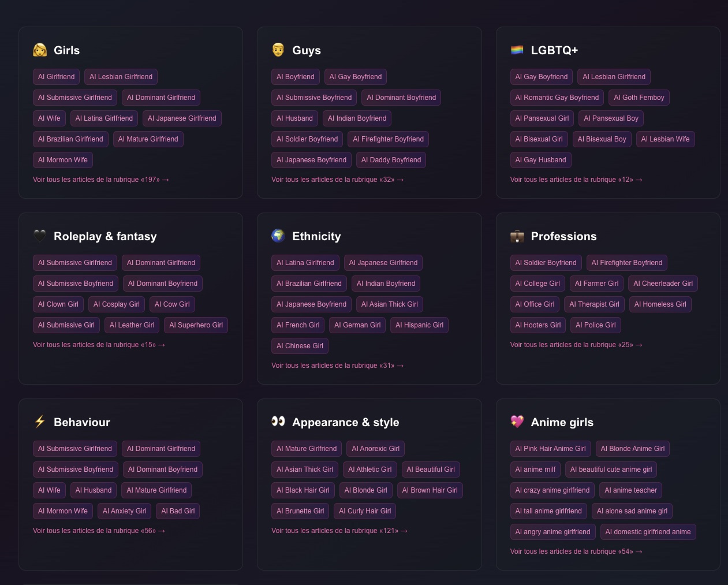Open the AI Cosplay Girl tag
Viewport: 728px width, 585px height.
tap(117, 304)
